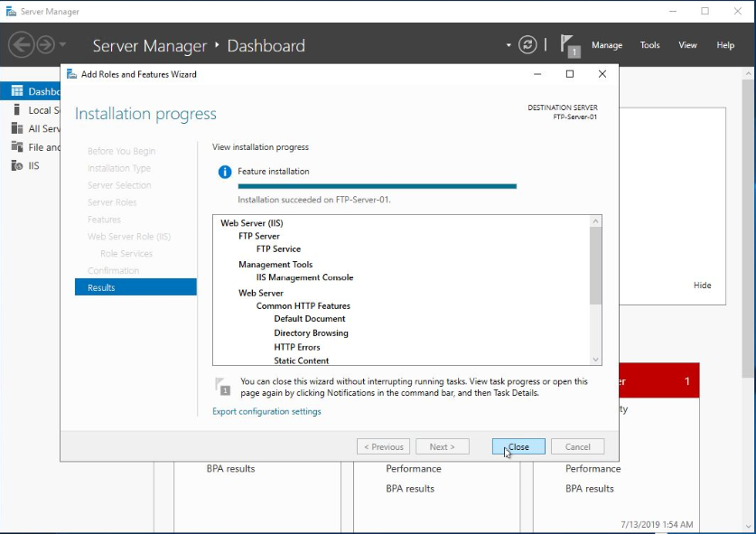Click the red tile alert count 1

687,381
